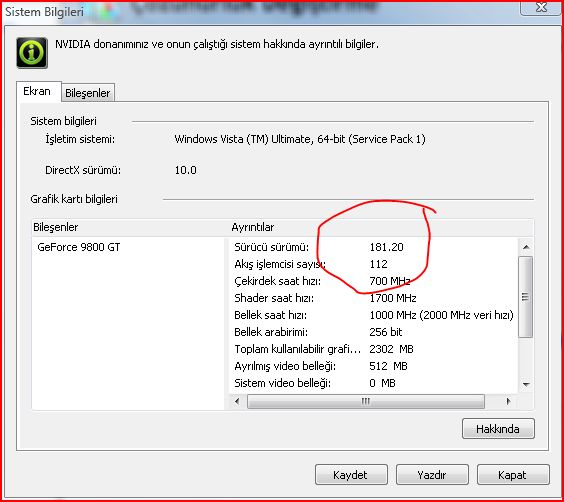Click the green NVIDIA info icon

click(x=32, y=53)
